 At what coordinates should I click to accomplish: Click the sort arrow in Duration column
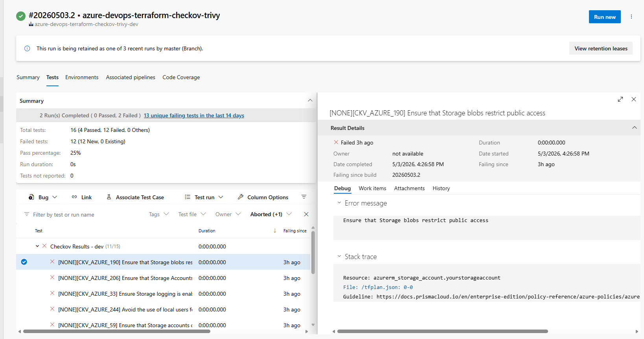(275, 231)
